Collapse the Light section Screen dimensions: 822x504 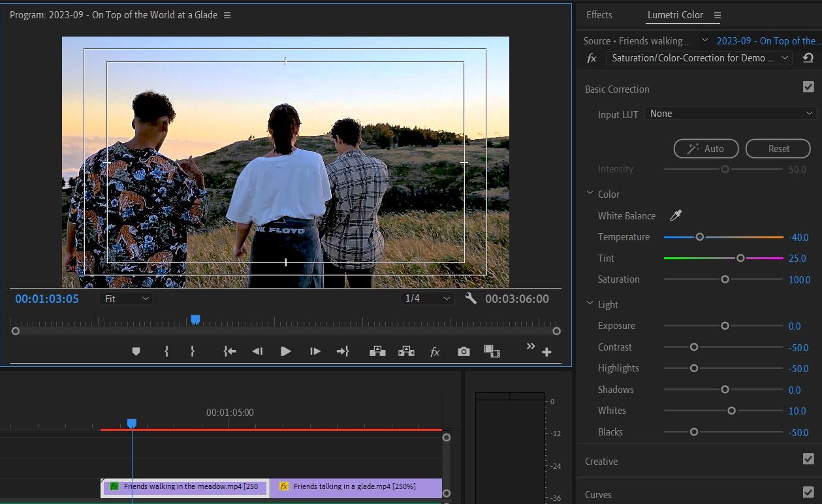pyautogui.click(x=590, y=304)
